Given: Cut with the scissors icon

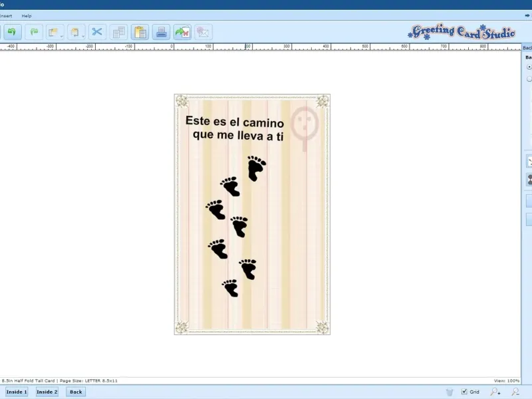Looking at the screenshot, I should pos(97,32).
